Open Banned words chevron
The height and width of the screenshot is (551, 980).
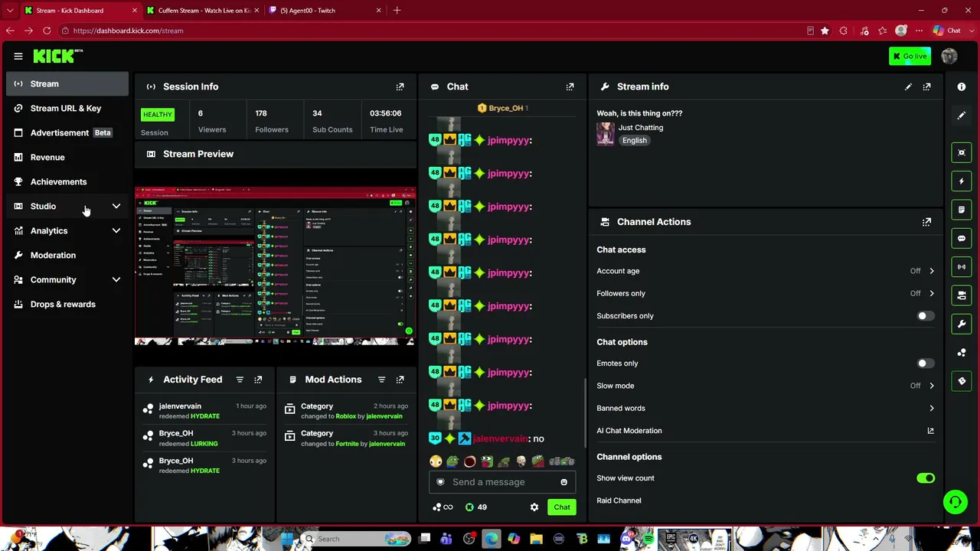931,409
